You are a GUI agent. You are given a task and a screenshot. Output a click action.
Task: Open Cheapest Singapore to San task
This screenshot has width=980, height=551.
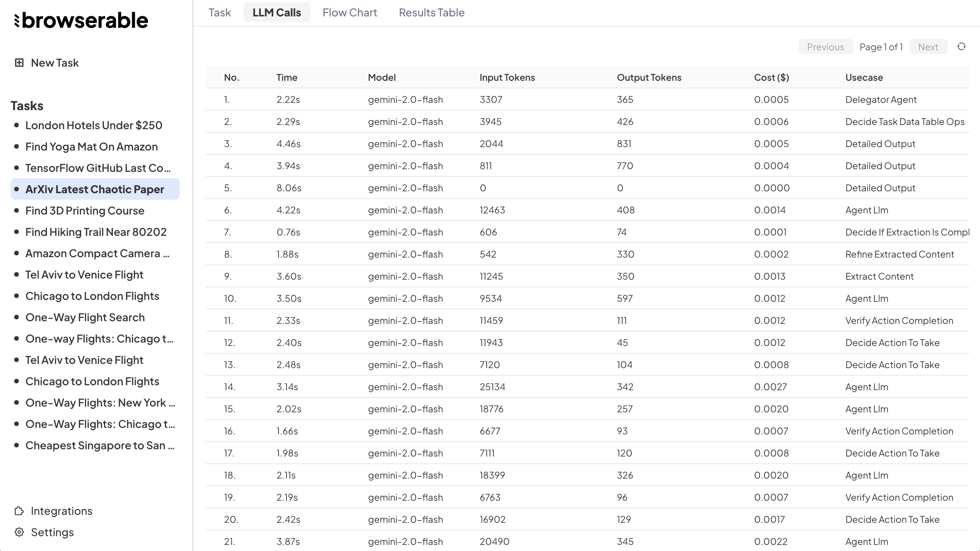[100, 445]
